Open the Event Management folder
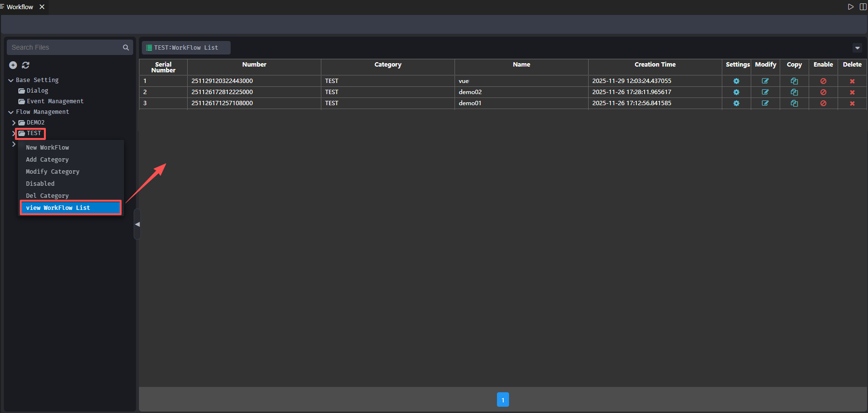The height and width of the screenshot is (413, 868). pos(55,101)
